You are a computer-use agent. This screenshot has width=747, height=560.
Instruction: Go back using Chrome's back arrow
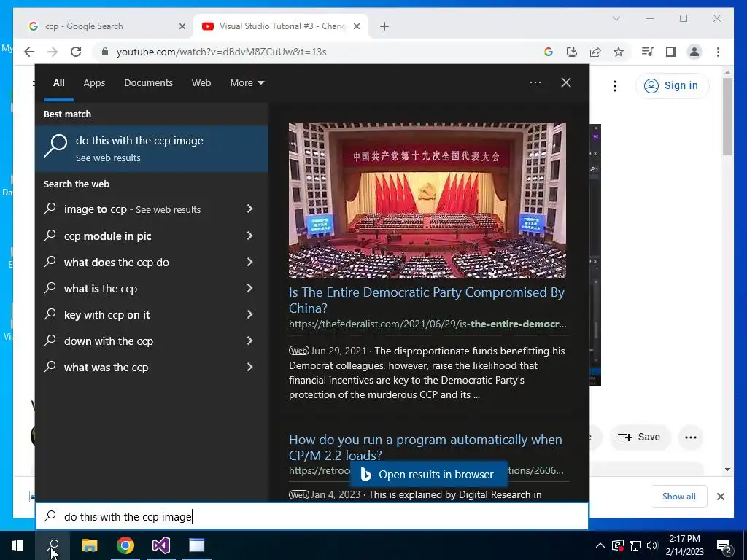29,52
